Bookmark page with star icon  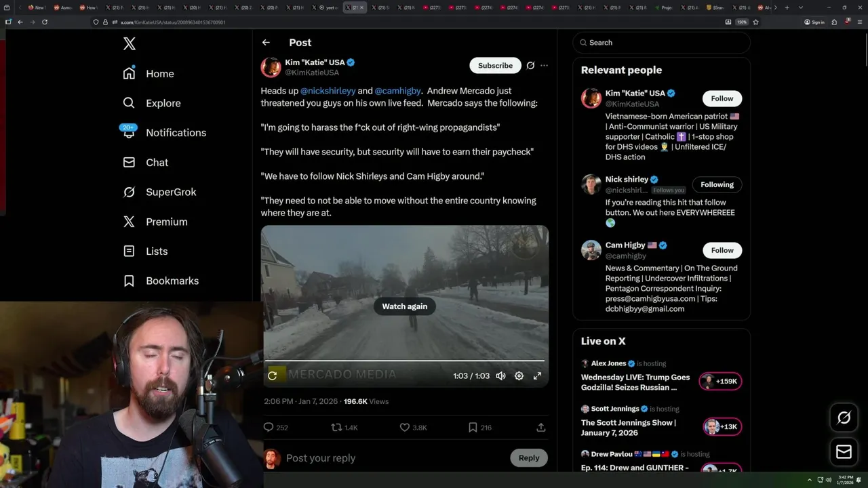[755, 22]
